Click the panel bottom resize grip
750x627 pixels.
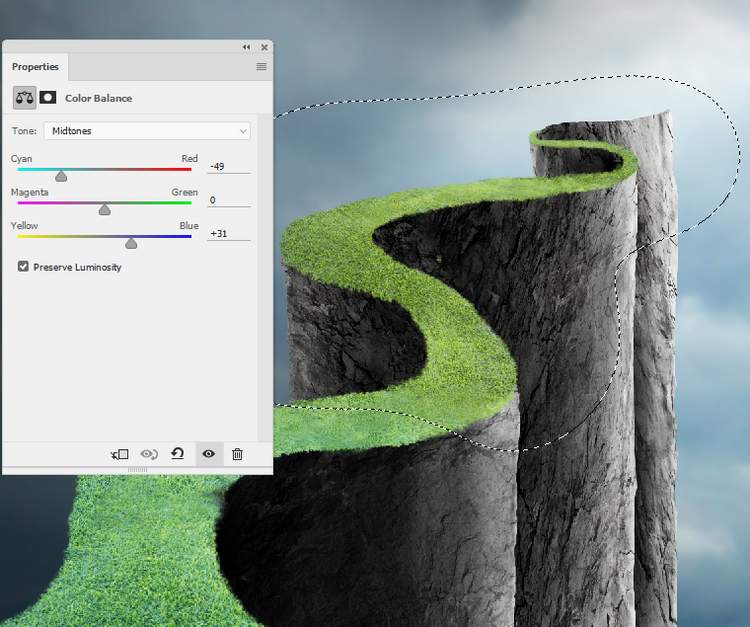click(138, 470)
